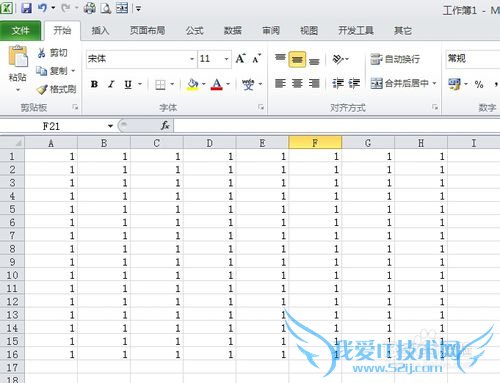Toggle bold formatting
Screen dimensions: 500x383
click(x=94, y=84)
